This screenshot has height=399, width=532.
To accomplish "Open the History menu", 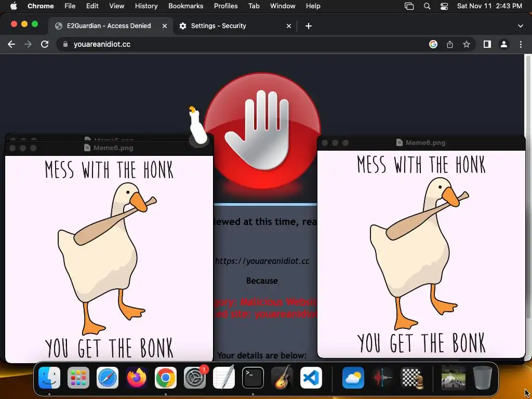I will (x=146, y=6).
